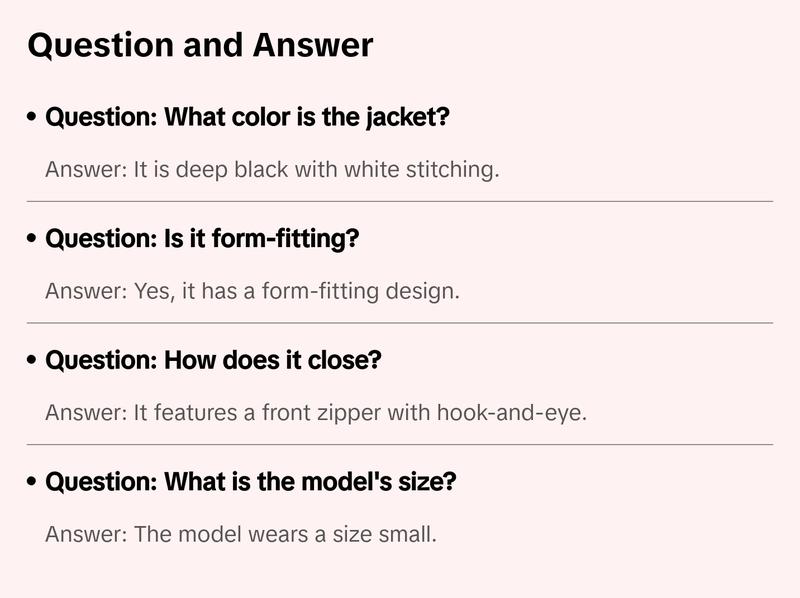Viewport: 800px width, 598px height.
Task: Expand the "Is it form-fitting?" question
Action: [202, 239]
